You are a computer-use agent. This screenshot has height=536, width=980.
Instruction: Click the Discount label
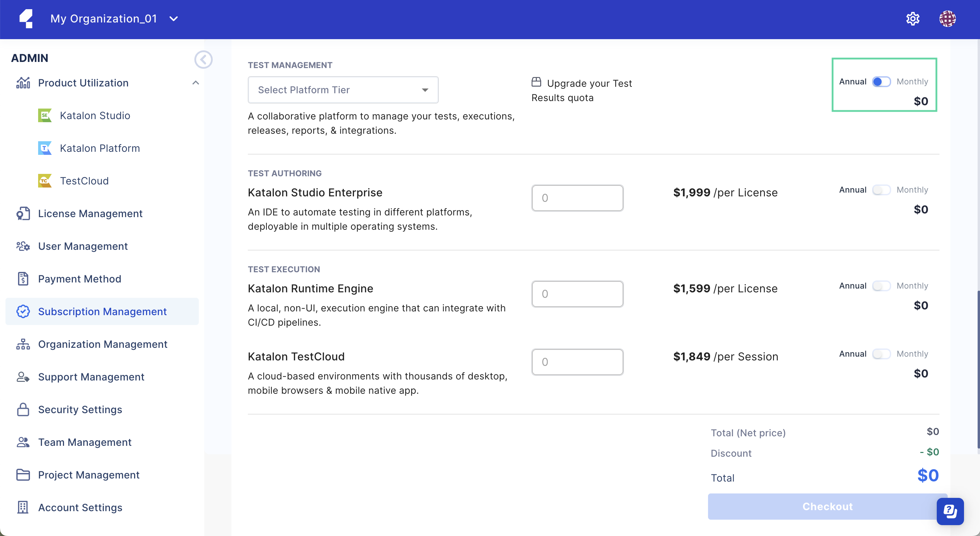[731, 453]
